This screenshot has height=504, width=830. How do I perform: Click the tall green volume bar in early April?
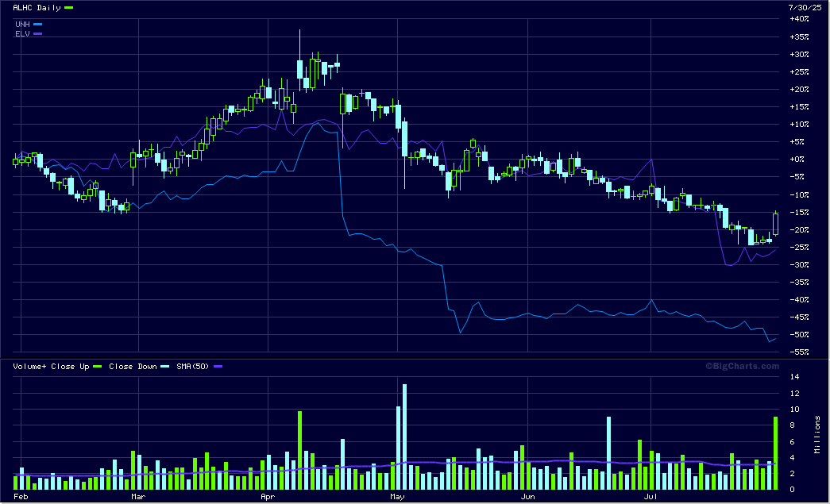point(299,450)
